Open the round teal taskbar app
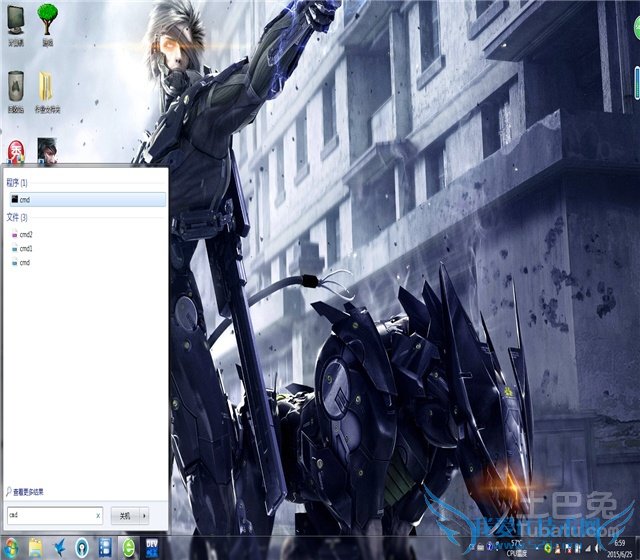This screenshot has height=560, width=640. [82, 548]
